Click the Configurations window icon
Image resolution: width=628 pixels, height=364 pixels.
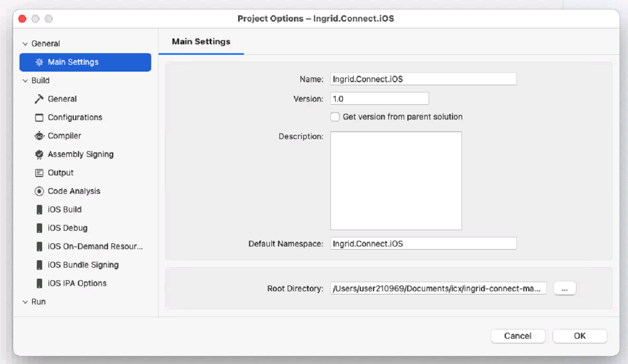coord(39,117)
